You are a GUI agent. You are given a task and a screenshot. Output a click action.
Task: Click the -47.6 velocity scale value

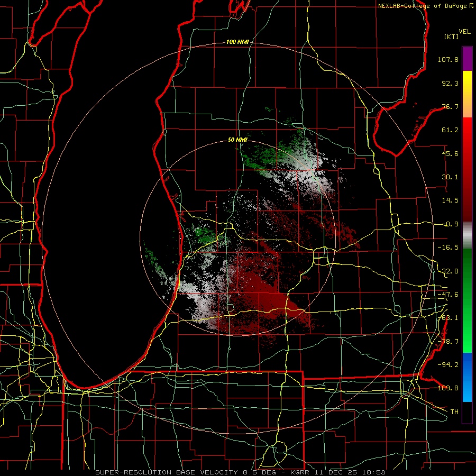(448, 295)
